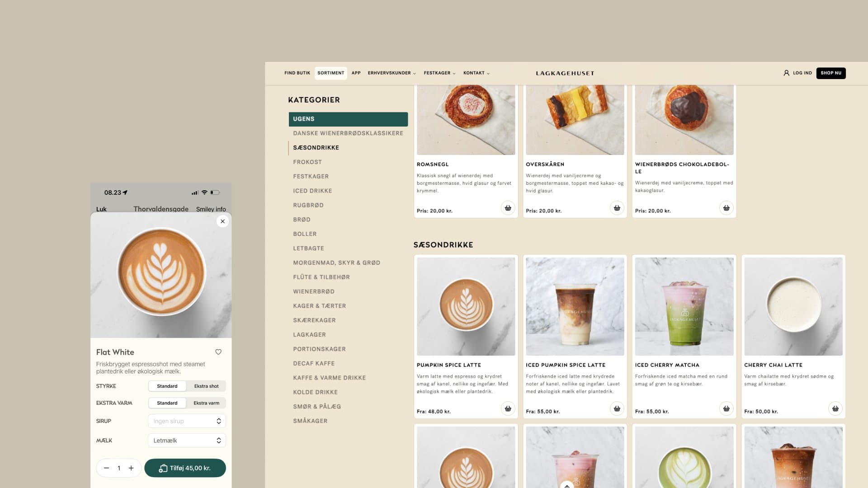Open the Sirup dropdown
Viewport: 868px width, 488px height.
coord(187,421)
